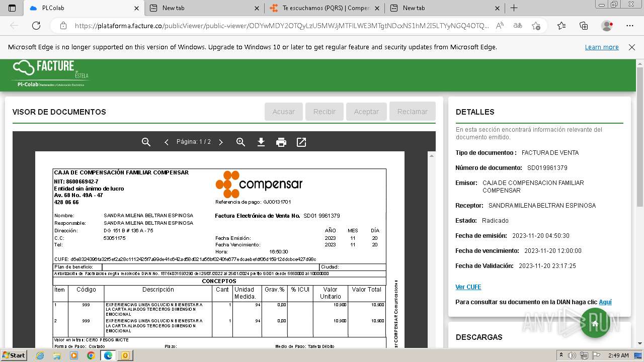Open document in a new window
644x362 pixels.
click(301, 142)
